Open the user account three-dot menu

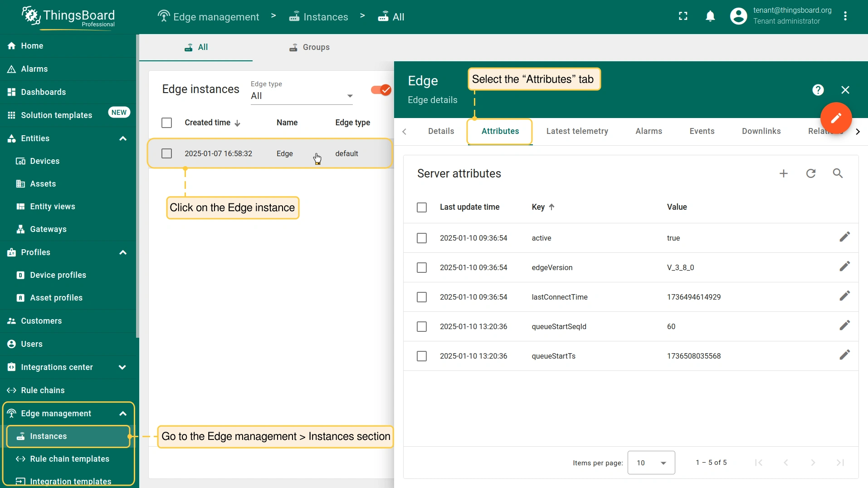pos(845,16)
